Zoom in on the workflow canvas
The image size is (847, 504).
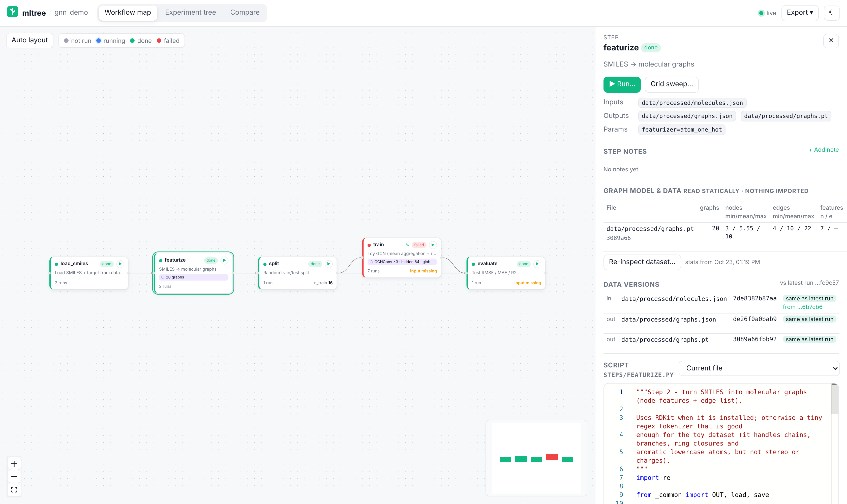[x=14, y=464]
